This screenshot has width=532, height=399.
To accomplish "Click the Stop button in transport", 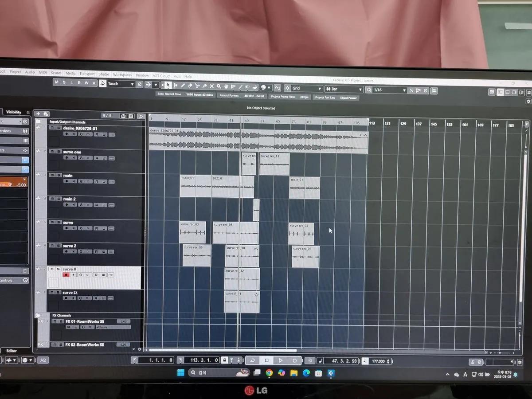I will coord(266,360).
